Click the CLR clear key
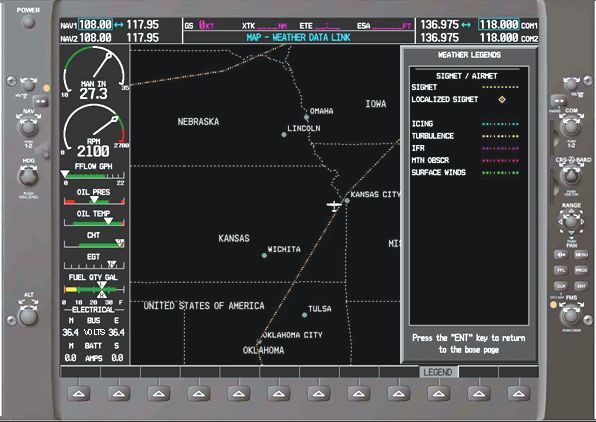 (x=561, y=286)
